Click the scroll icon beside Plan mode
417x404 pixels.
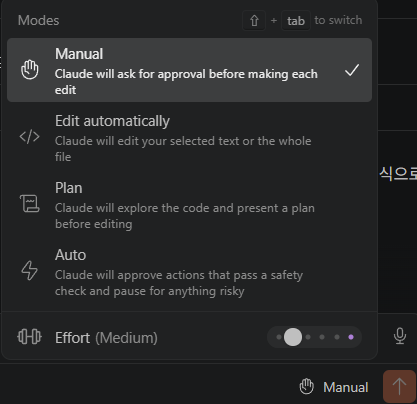(x=30, y=204)
